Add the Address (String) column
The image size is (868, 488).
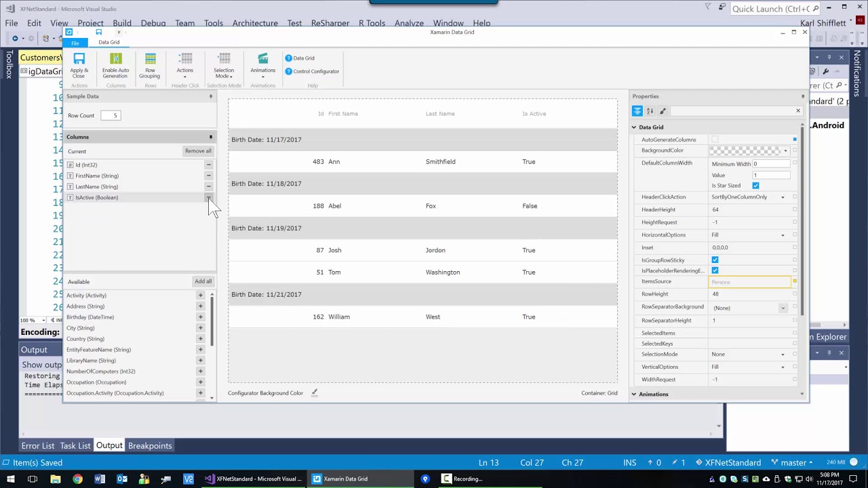point(200,306)
